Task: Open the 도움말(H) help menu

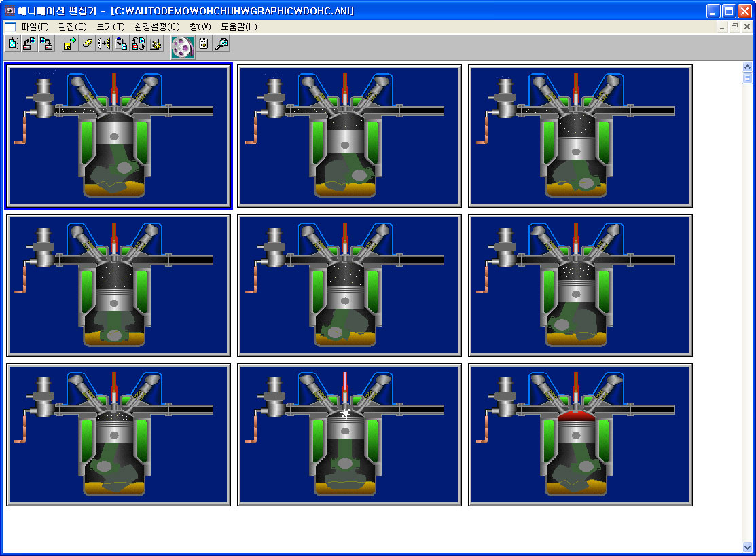Action: 239,26
